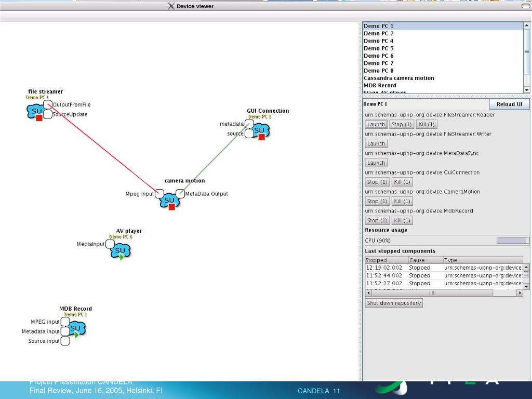The image size is (532, 399).
Task: Click stopped components horizontal scrollbar thumb
Action: 432,293
